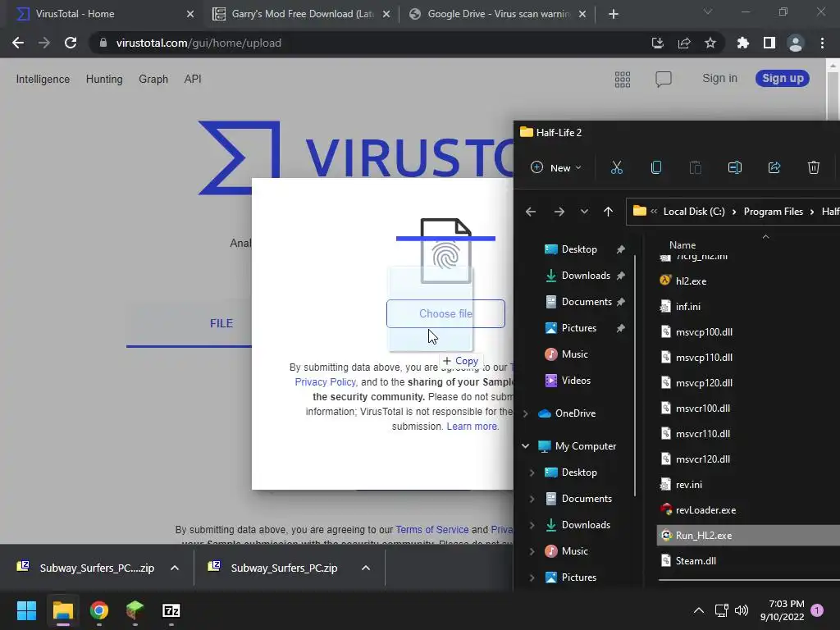The height and width of the screenshot is (630, 840).
Task: Click the virustotal.com address bar
Action: 370,43
